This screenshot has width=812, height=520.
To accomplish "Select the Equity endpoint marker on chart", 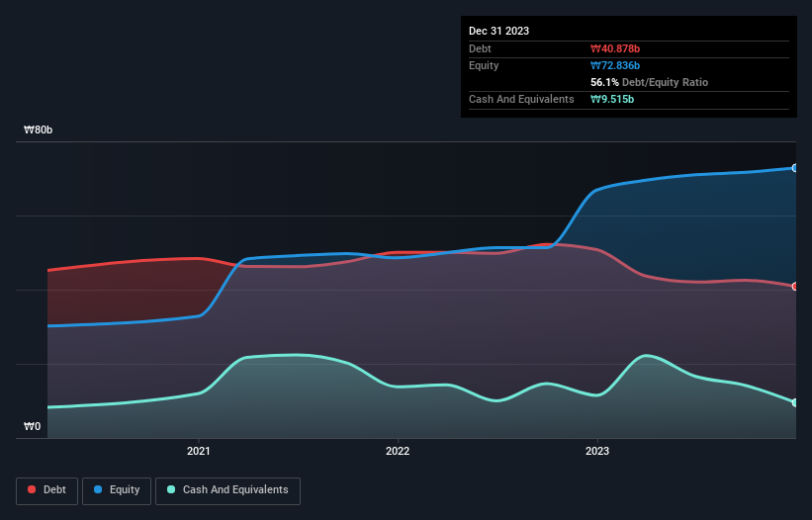I will tap(795, 168).
